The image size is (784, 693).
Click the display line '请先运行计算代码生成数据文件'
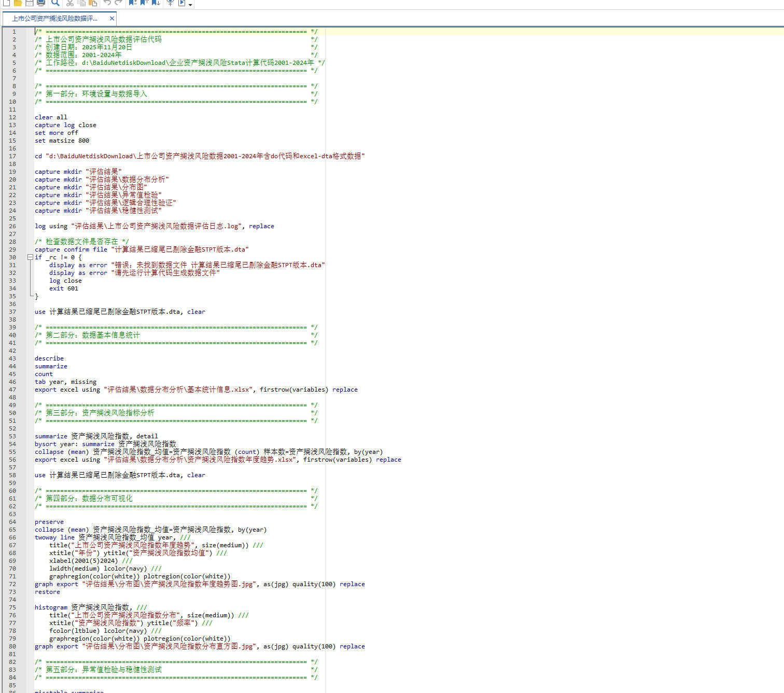click(134, 273)
